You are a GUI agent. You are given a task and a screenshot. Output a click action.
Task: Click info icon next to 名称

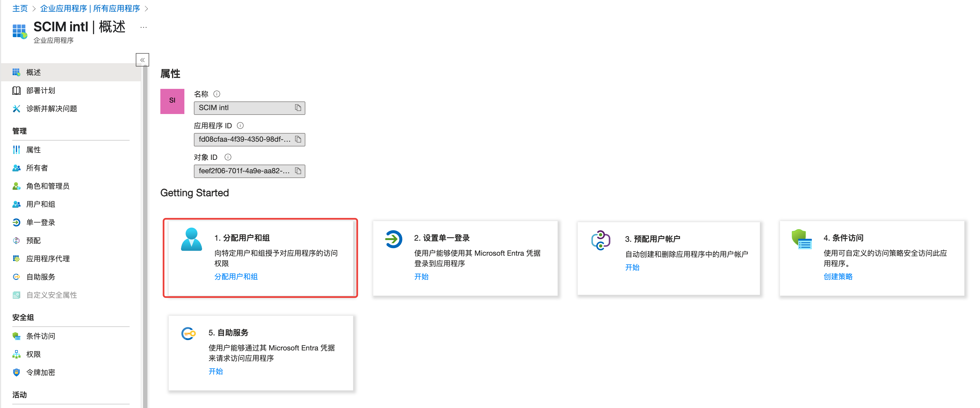click(x=217, y=94)
